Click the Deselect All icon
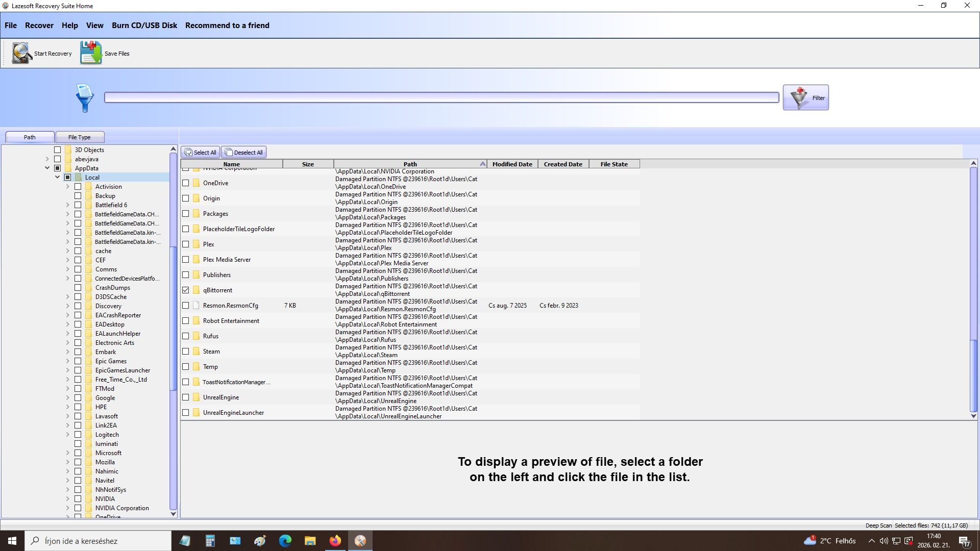 (x=229, y=153)
